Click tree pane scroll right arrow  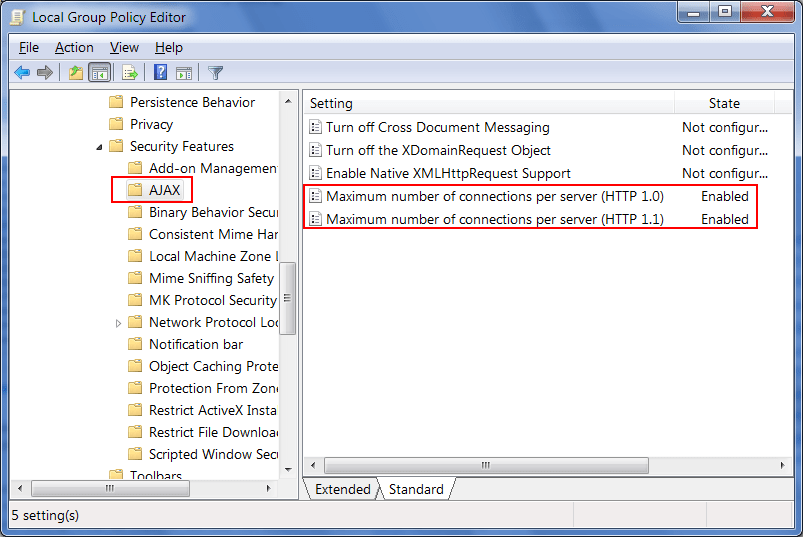268,489
